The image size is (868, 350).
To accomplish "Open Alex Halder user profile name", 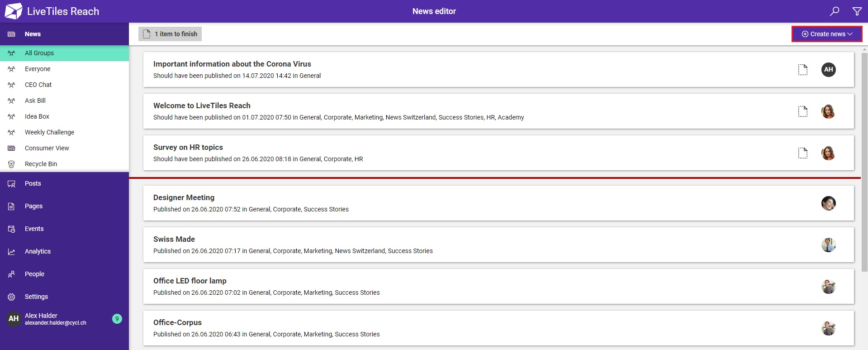I will pyautogui.click(x=41, y=316).
